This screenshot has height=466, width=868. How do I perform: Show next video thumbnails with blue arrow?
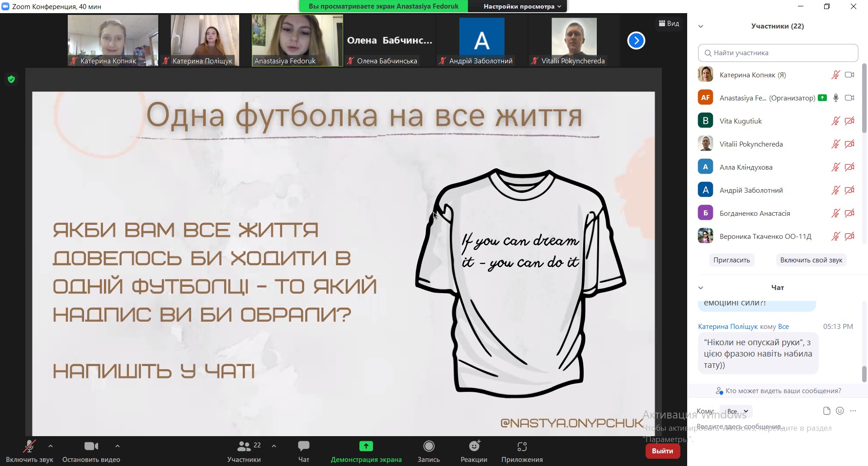tap(636, 41)
